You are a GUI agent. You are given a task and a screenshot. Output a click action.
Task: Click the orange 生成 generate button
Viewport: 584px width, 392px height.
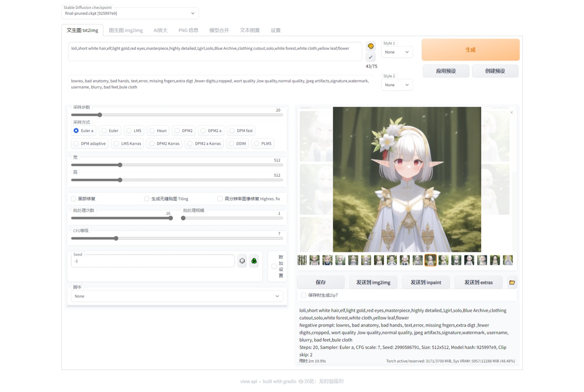pyautogui.click(x=470, y=50)
